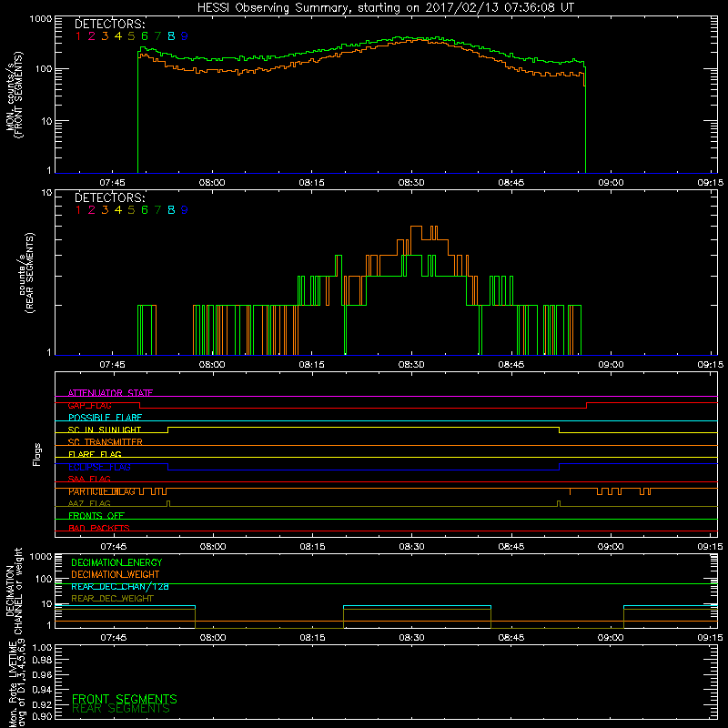Click the REAR_DEC_WEIGHT legend label
728x728 pixels.
click(x=112, y=599)
